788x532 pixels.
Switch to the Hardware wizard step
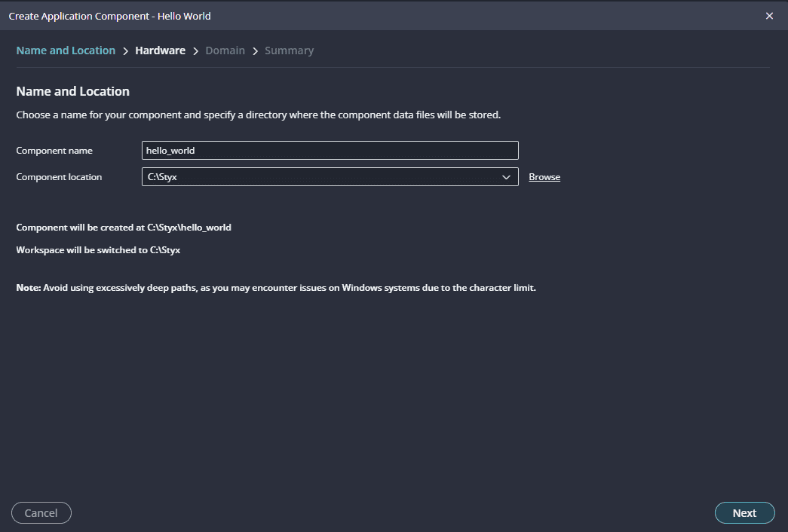point(160,50)
